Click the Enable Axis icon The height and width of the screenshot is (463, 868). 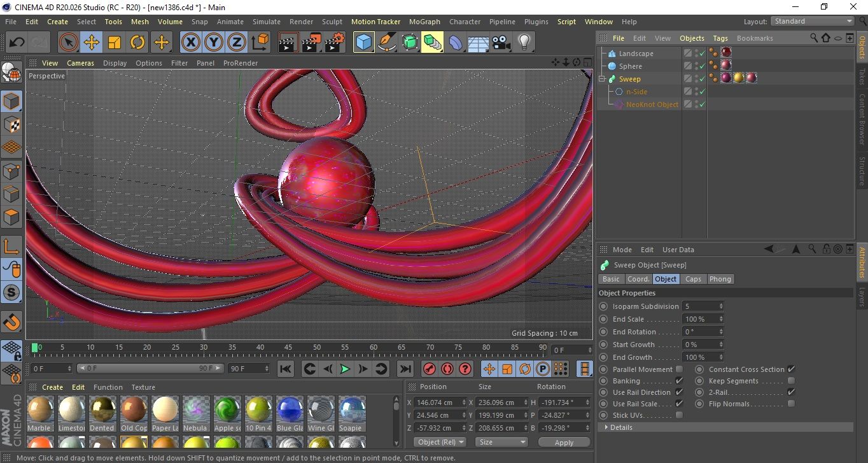11,246
